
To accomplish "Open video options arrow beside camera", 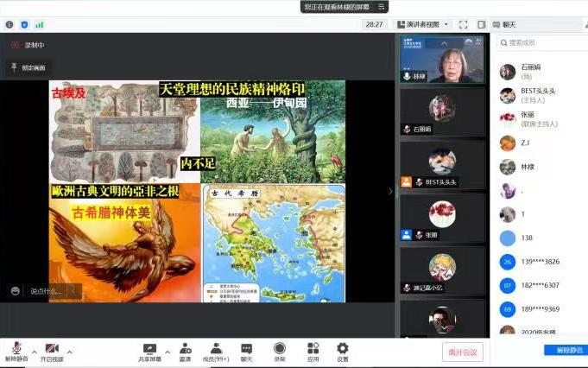I will click(x=69, y=352).
